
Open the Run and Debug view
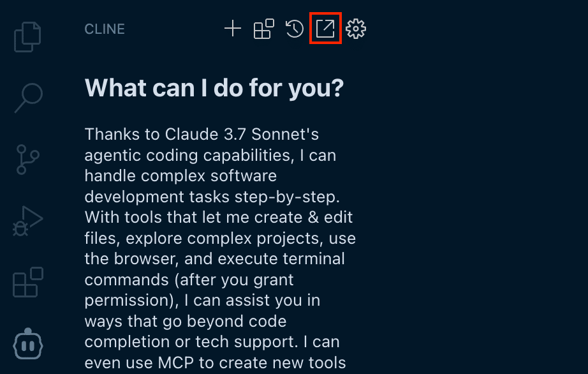28,221
